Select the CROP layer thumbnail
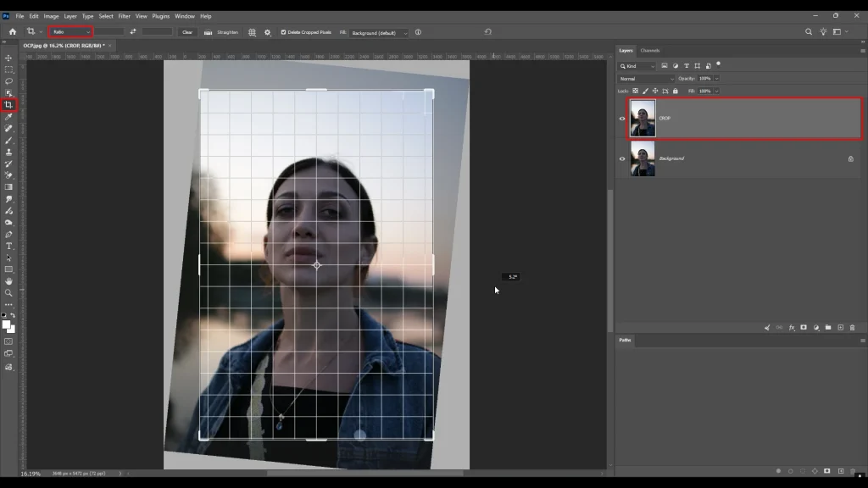Viewport: 868px width, 488px height. (x=643, y=119)
